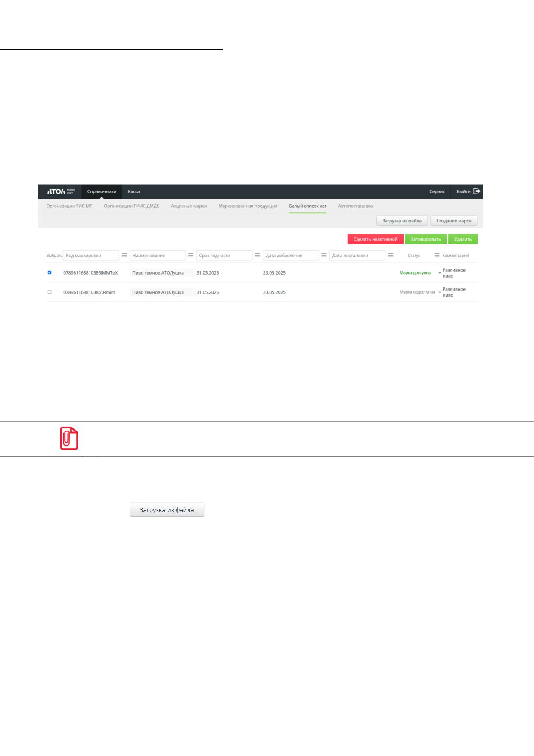Click added date 23.05.2025 in '.Rmim row

274,292
